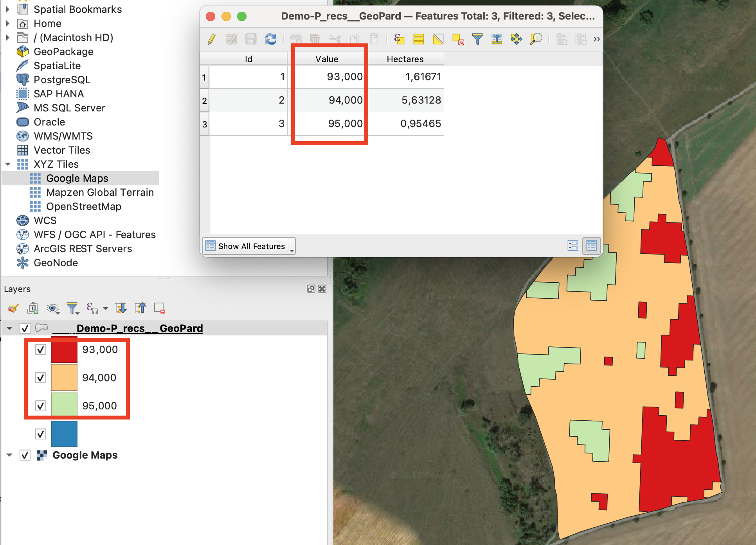Image resolution: width=756 pixels, height=545 pixels.
Task: Switch to form view button
Action: pyautogui.click(x=572, y=246)
